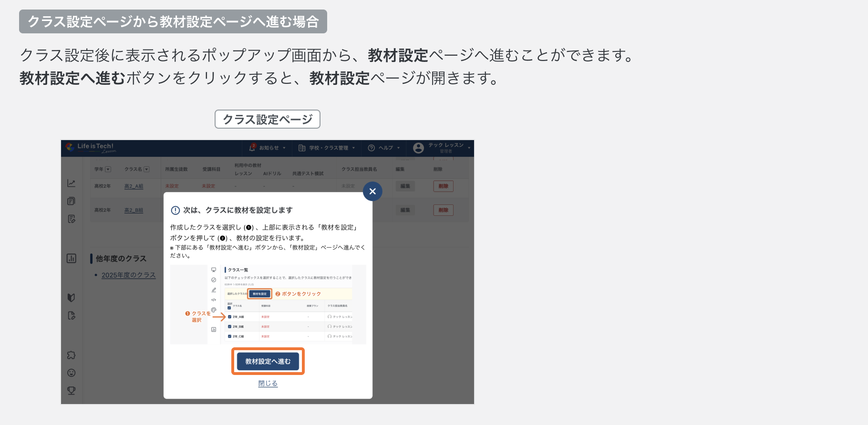Click 高校2年 in the 高2_A組 row
The width and height of the screenshot is (868, 425).
click(103, 186)
